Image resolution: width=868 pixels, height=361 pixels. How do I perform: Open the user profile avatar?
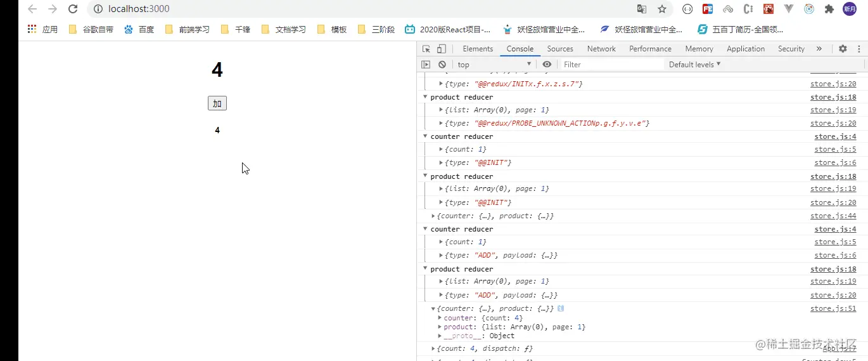click(x=850, y=9)
